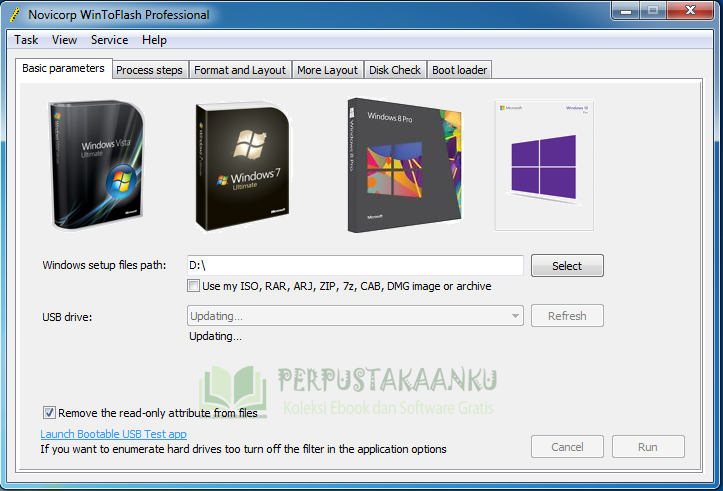Switch to the Process steps tab

(x=149, y=70)
